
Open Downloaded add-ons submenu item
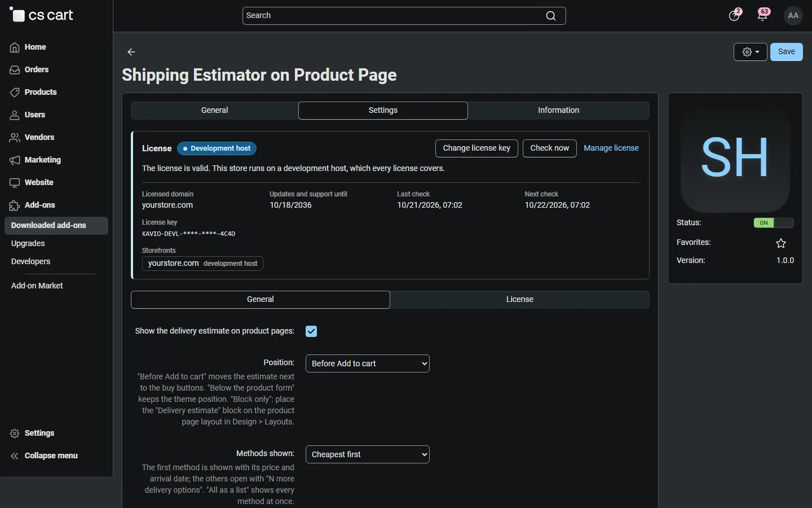point(56,226)
